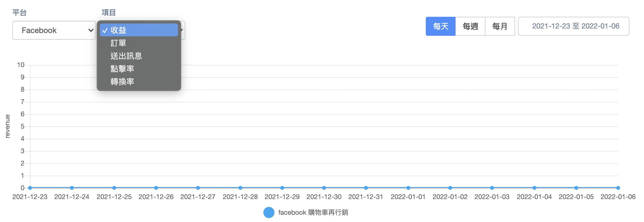
Task: Switch to 每月 monthly view
Action: point(500,26)
